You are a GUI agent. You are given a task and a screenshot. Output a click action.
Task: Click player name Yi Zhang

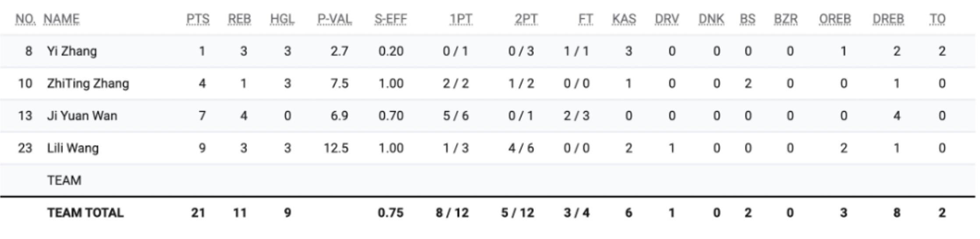click(72, 51)
